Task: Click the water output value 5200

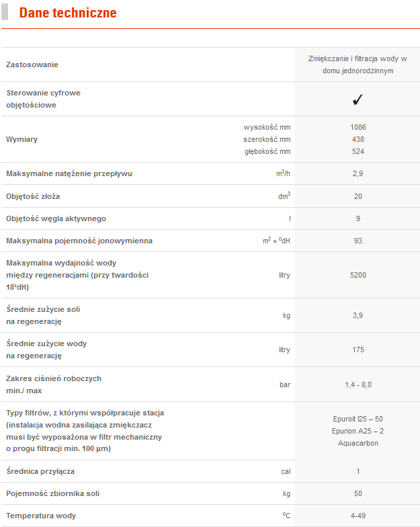Action: coord(358,275)
